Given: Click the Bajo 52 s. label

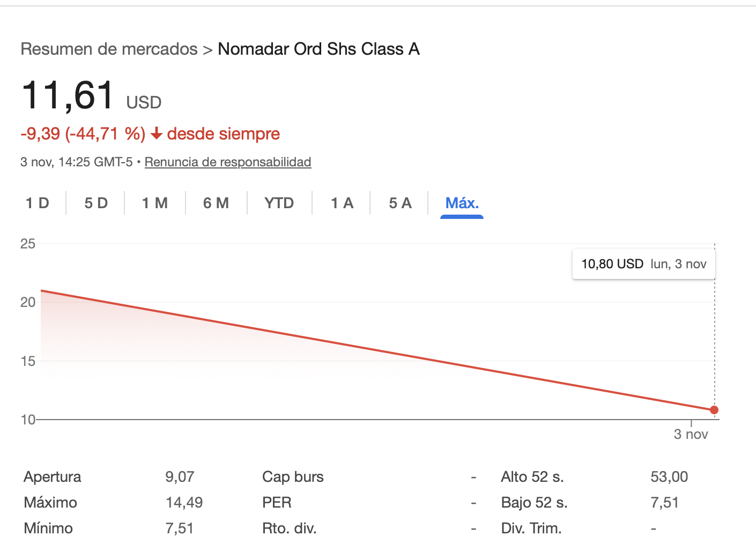Looking at the screenshot, I should point(534,502).
